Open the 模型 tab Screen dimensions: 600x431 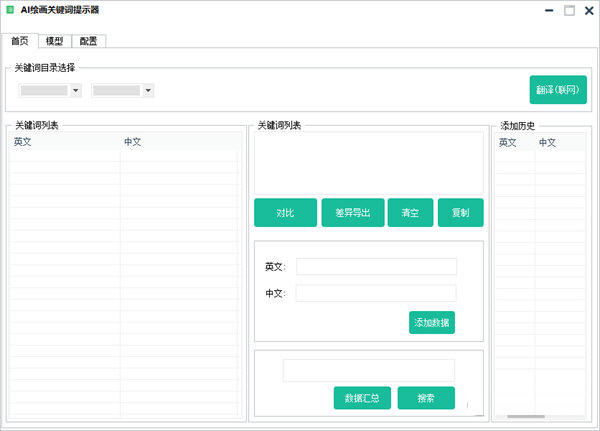tap(55, 41)
